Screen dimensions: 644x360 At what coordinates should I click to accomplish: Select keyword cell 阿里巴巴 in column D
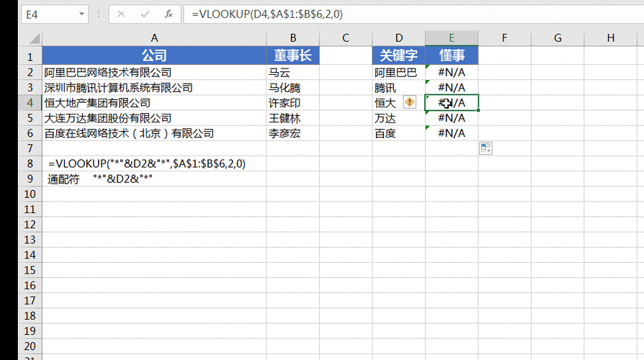399,72
